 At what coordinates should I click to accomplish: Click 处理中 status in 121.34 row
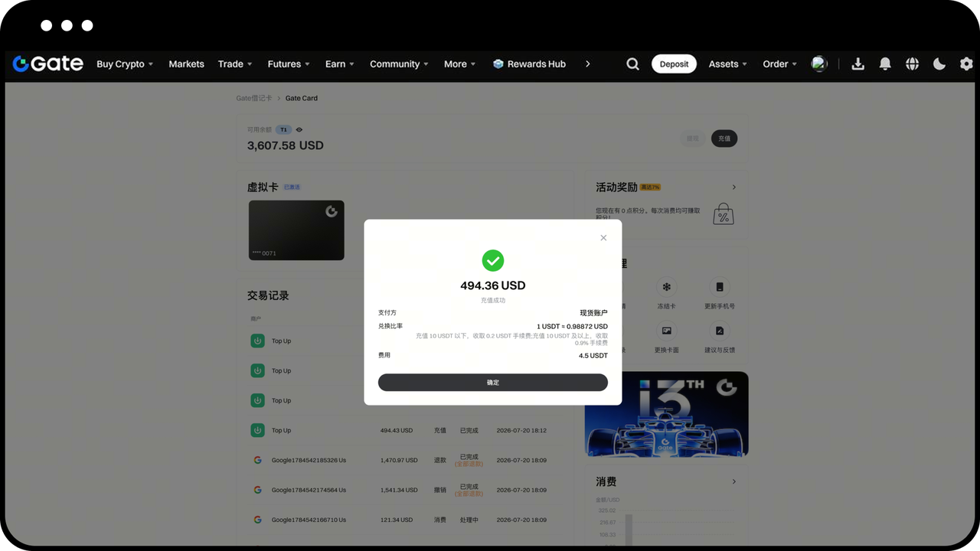[469, 520]
